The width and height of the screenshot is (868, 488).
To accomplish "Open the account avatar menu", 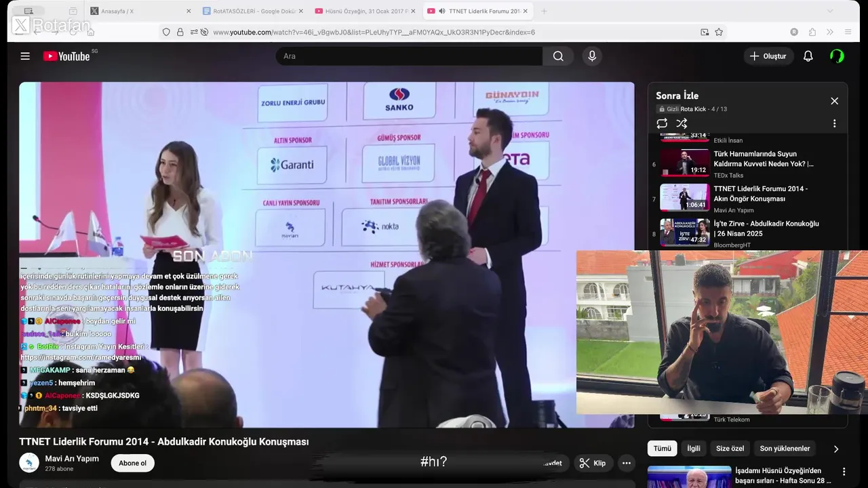I will point(837,56).
